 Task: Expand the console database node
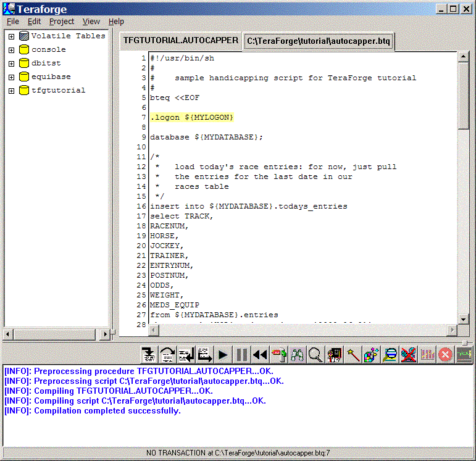click(x=12, y=50)
